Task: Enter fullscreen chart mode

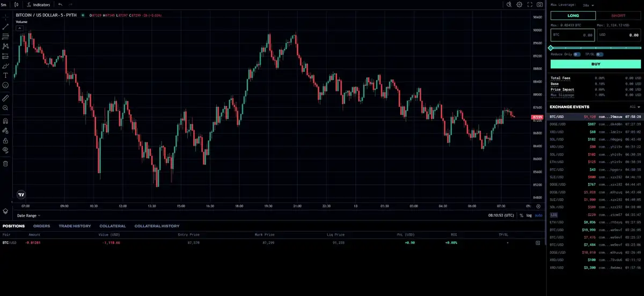Action: point(530,4)
